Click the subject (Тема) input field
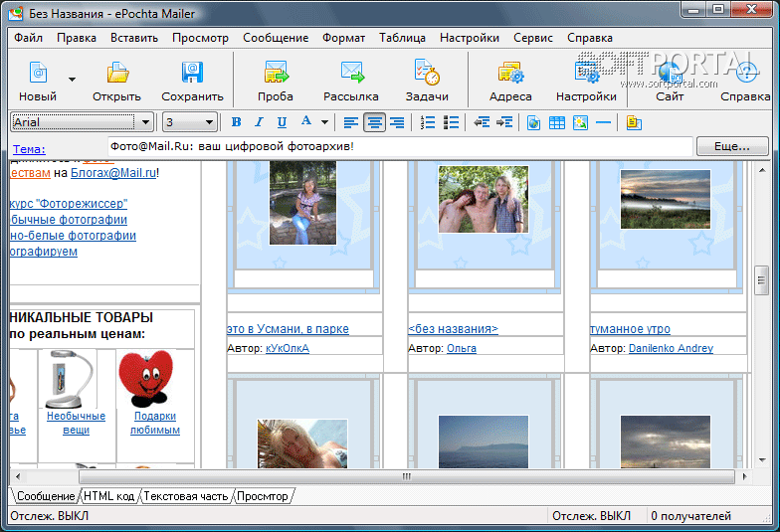The width and height of the screenshot is (780, 532). point(398,146)
